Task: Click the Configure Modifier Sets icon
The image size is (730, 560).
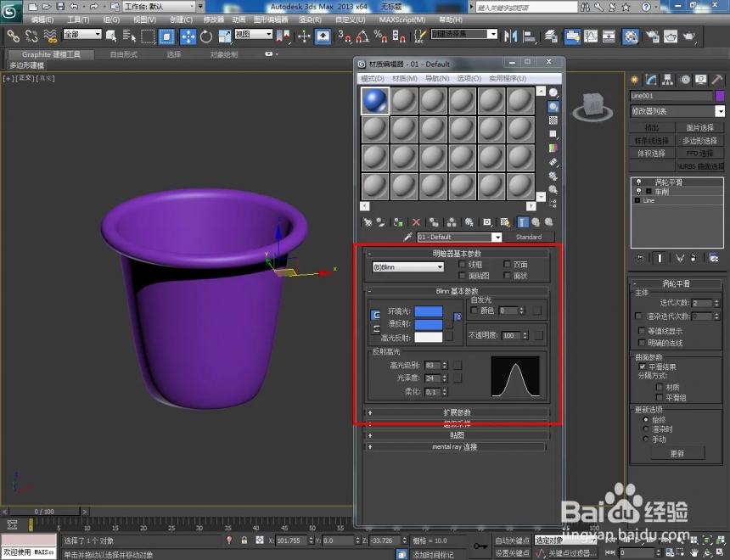Action: tap(714, 258)
